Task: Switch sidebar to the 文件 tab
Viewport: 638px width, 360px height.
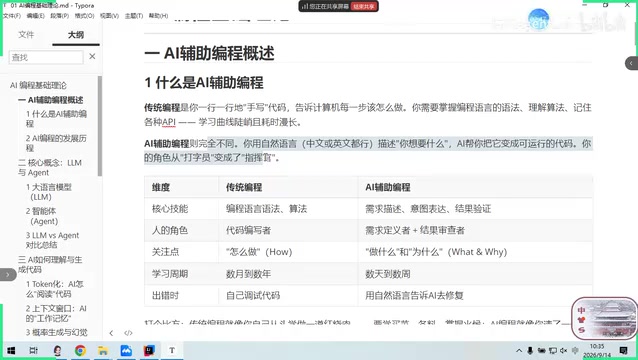Action: [26, 35]
